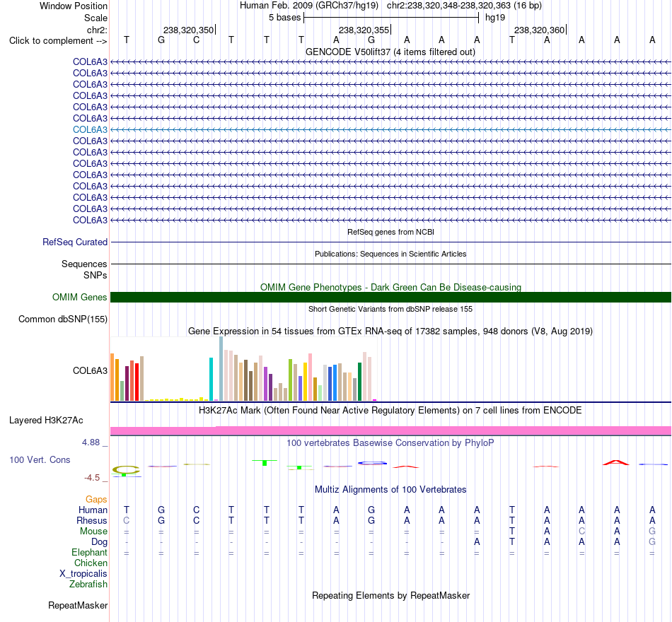Image resolution: width=672 pixels, height=622 pixels.
Task: Click the dark green bar in GTEx chart
Action: pos(360,382)
